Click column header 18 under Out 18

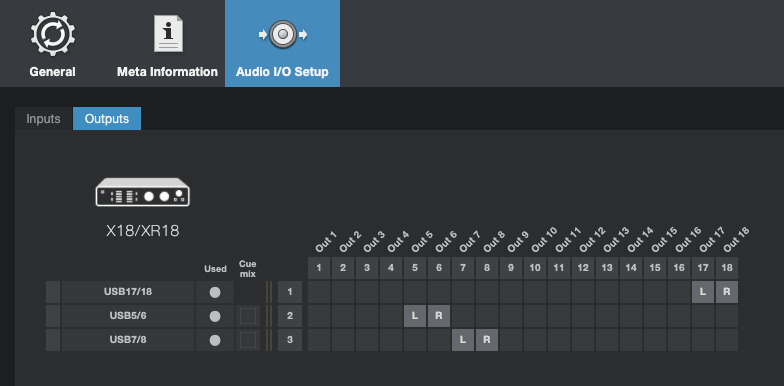pos(727,268)
